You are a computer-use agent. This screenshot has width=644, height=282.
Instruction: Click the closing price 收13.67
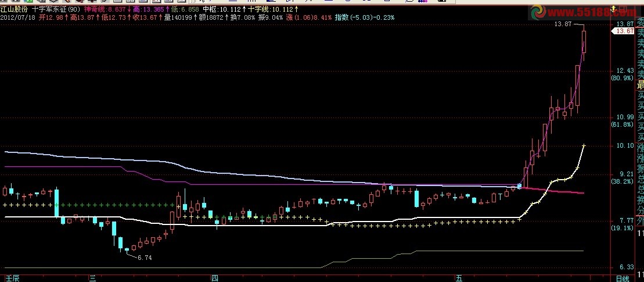pos(146,17)
